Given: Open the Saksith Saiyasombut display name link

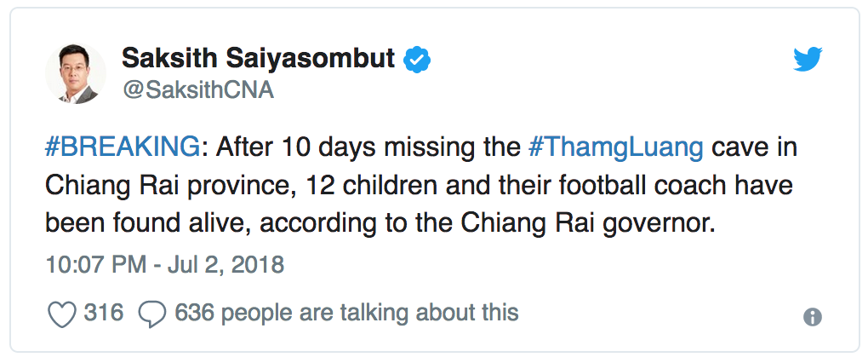Looking at the screenshot, I should tap(258, 58).
